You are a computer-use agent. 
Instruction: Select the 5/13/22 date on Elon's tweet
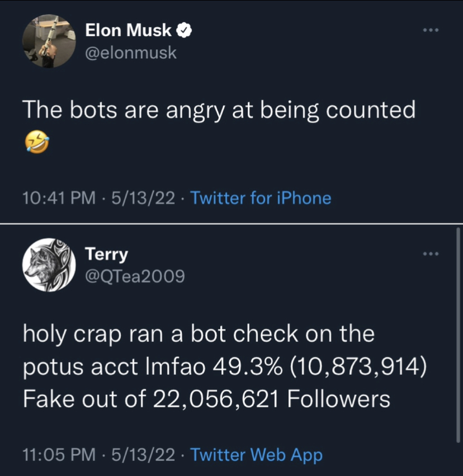[143, 198]
